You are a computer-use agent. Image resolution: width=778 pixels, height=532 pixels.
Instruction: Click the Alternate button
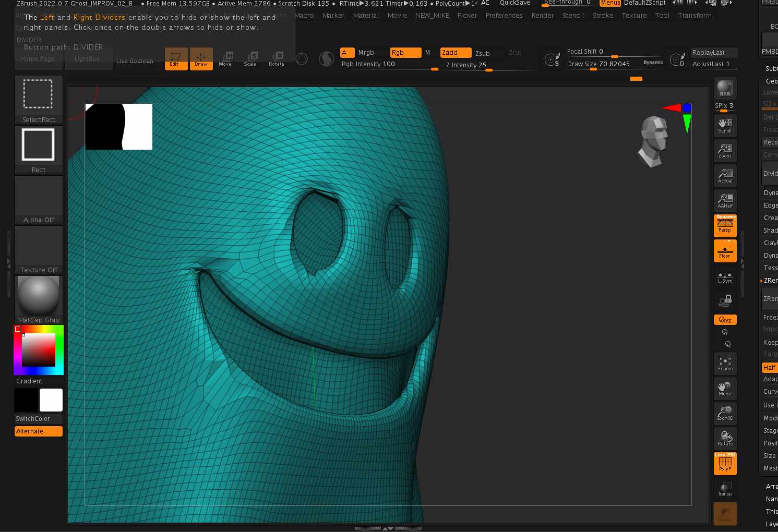[x=39, y=431]
